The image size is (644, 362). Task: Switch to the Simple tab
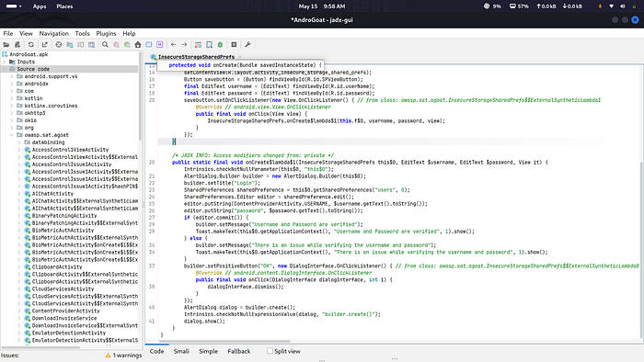(x=208, y=351)
